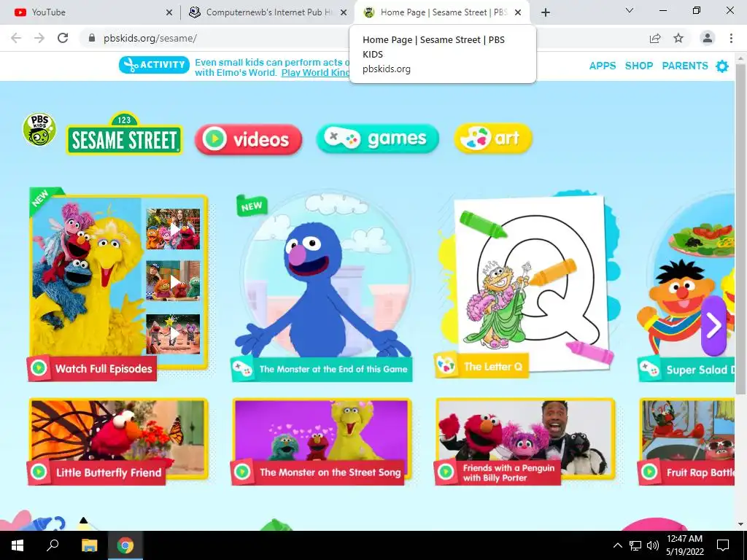This screenshot has width=747, height=560.
Task: Open a new tab with the plus button
Action: point(546,12)
